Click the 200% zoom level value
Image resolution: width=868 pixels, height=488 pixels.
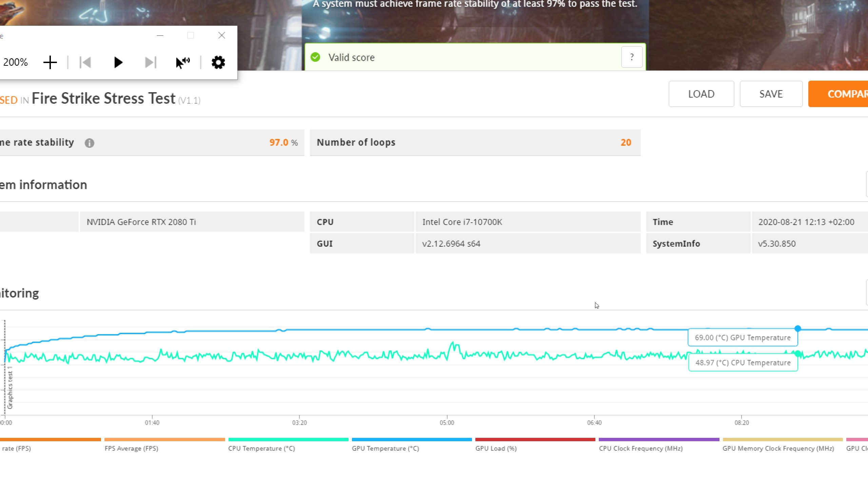coord(15,62)
